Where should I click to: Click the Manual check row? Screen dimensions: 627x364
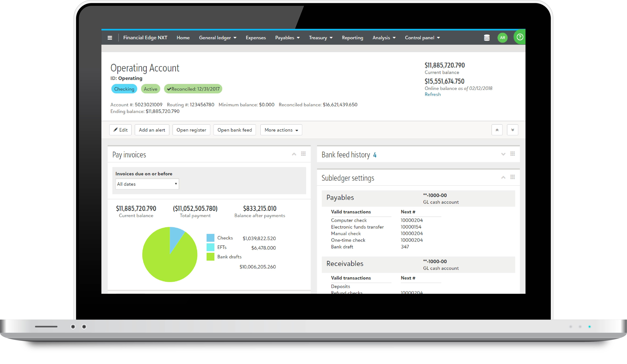click(x=386, y=233)
